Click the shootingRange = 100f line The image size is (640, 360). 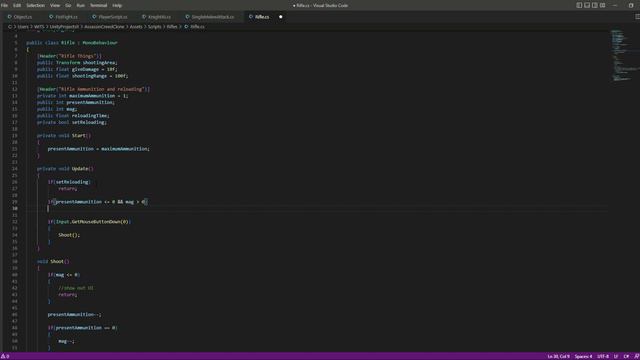pyautogui.click(x=82, y=76)
